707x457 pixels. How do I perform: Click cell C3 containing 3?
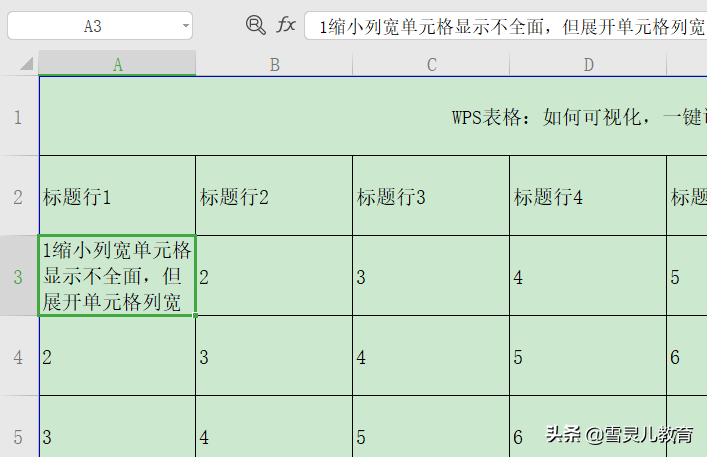[431, 276]
